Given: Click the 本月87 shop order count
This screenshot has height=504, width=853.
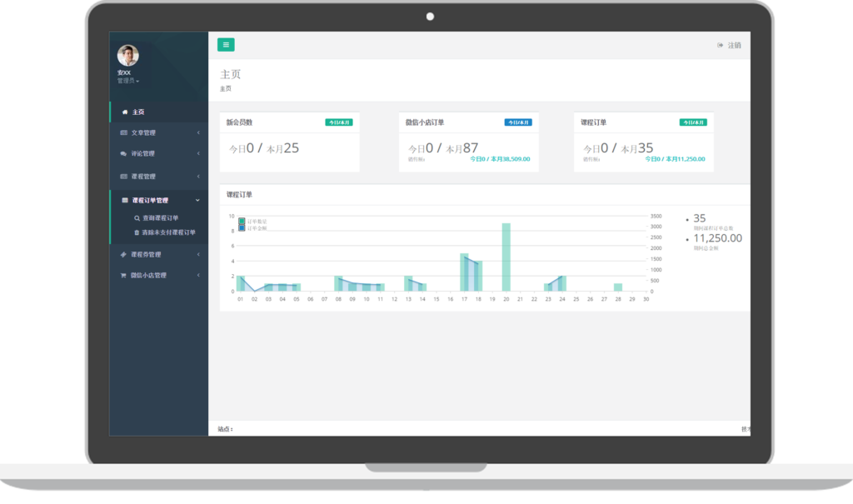Looking at the screenshot, I should tap(461, 148).
